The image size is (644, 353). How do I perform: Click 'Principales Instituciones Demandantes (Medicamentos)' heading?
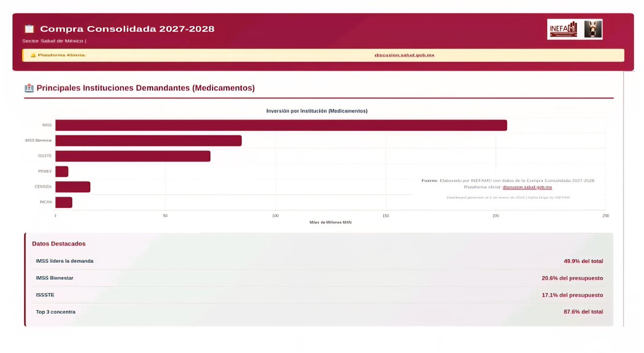(145, 88)
